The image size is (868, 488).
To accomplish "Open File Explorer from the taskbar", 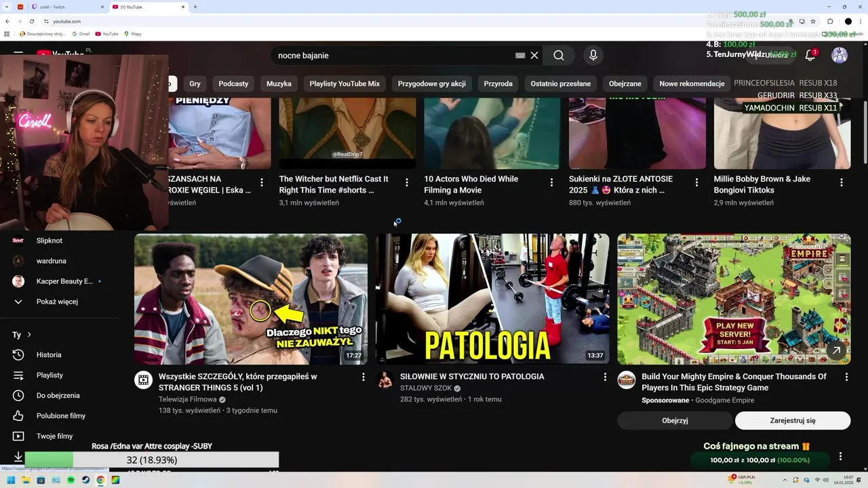I will pyautogui.click(x=26, y=480).
